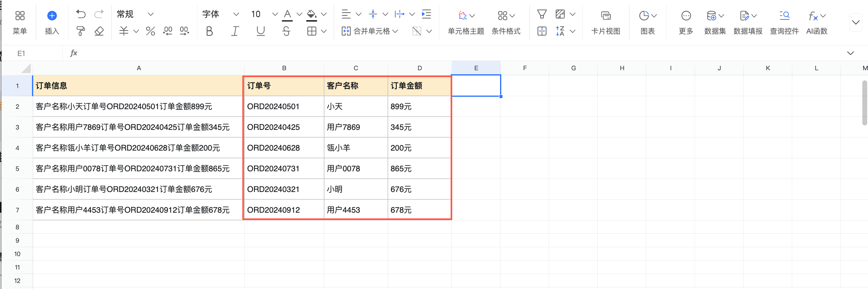This screenshot has width=868, height=289.
Task: Open the 更多 more options
Action: click(x=686, y=22)
